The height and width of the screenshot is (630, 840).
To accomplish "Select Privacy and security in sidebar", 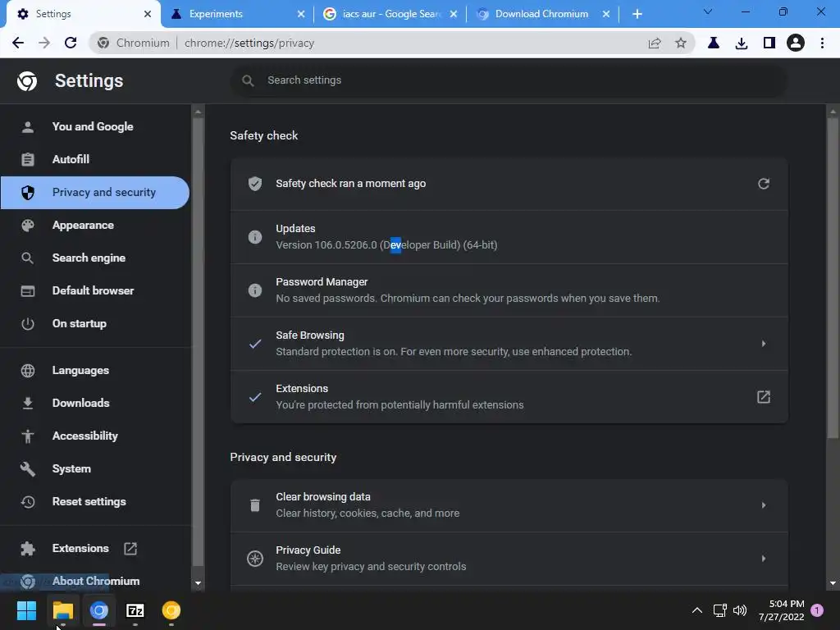I will tap(94, 192).
